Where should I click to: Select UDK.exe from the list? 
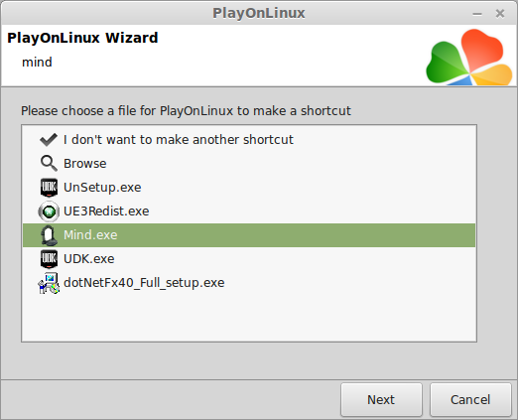(249, 259)
